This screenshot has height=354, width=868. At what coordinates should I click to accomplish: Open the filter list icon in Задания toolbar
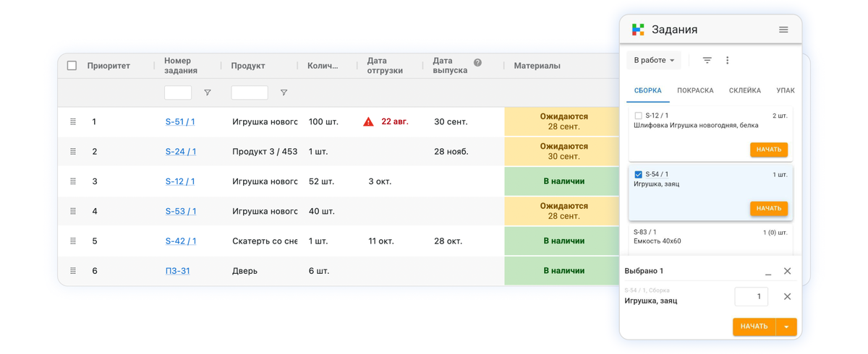[x=707, y=61]
